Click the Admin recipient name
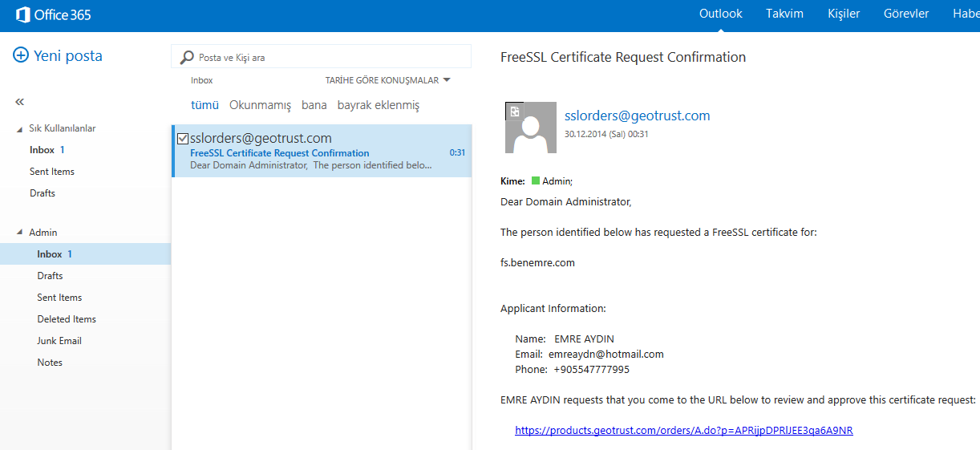980x450 pixels. coord(557,181)
